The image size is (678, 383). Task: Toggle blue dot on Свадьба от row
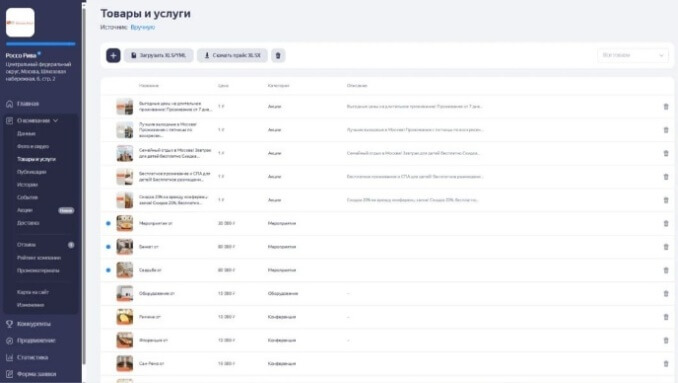108,270
